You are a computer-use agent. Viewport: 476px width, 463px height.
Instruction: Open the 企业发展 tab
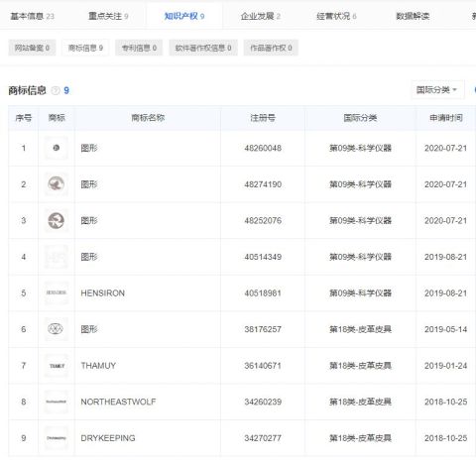[x=261, y=16]
